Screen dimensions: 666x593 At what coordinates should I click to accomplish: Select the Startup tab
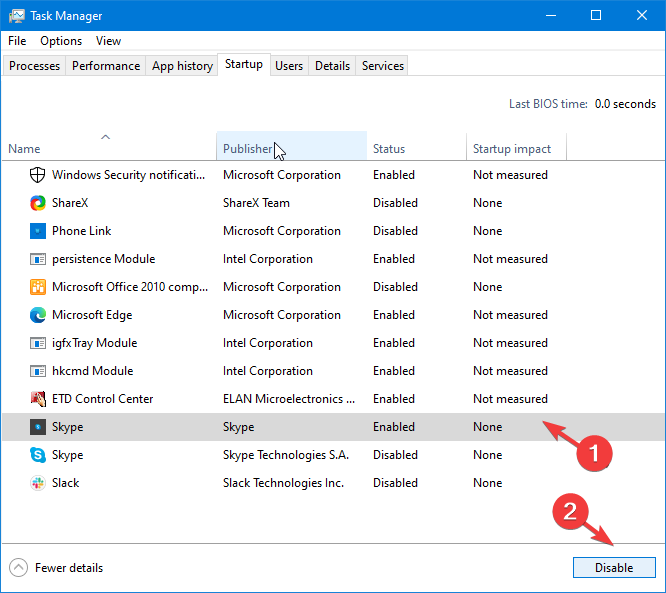click(x=244, y=64)
